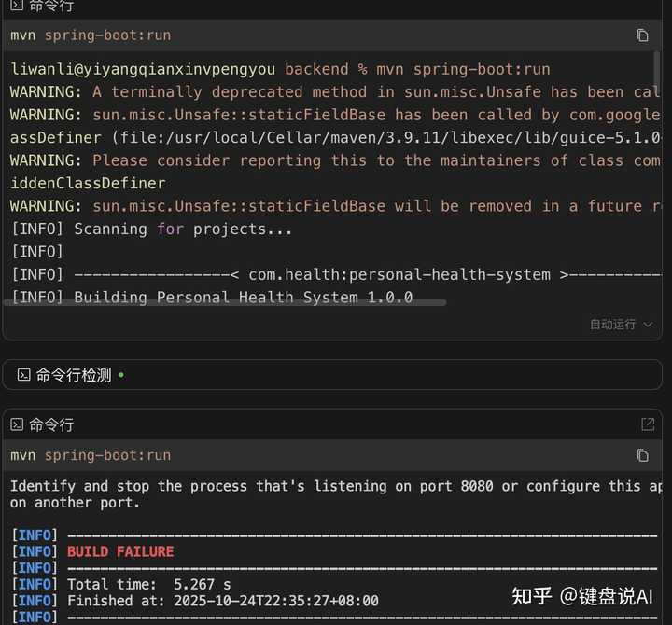Viewport: 672px width, 625px height.
Task: Click the Finished at timestamp line
Action: 222,601
